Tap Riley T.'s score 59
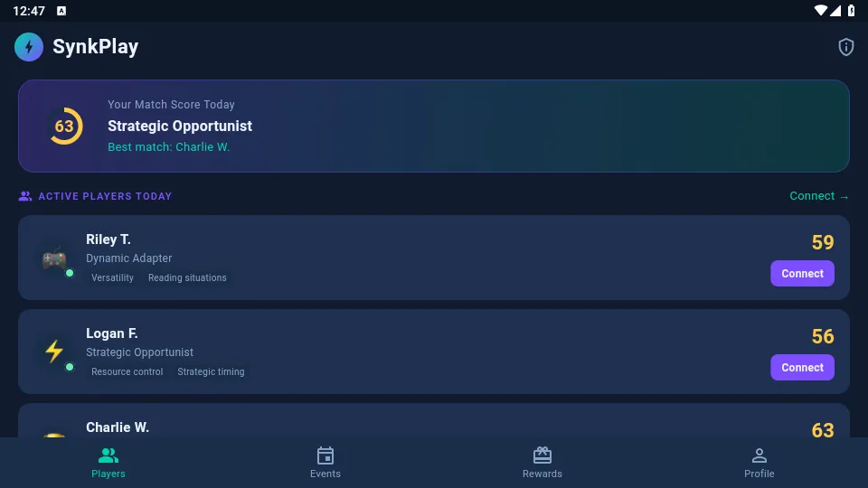Screen dimensions: 868x488 pyautogui.click(x=823, y=242)
